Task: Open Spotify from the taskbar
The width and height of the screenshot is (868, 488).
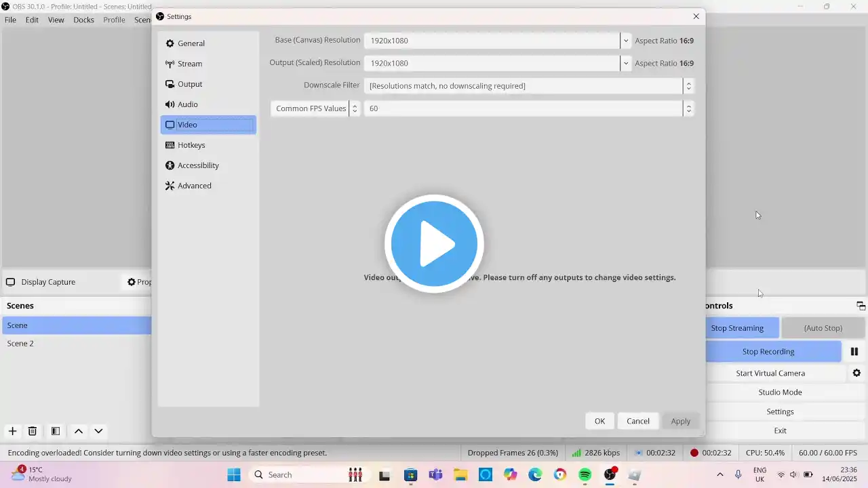Action: point(585,474)
